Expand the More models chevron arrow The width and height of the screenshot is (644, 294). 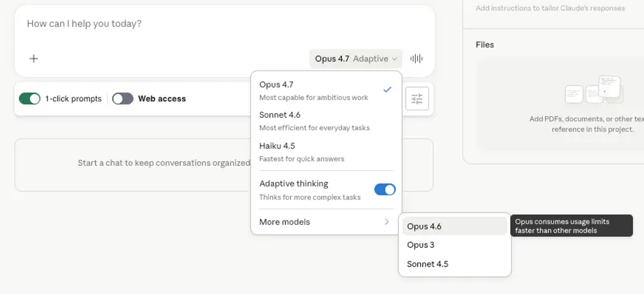(386, 222)
